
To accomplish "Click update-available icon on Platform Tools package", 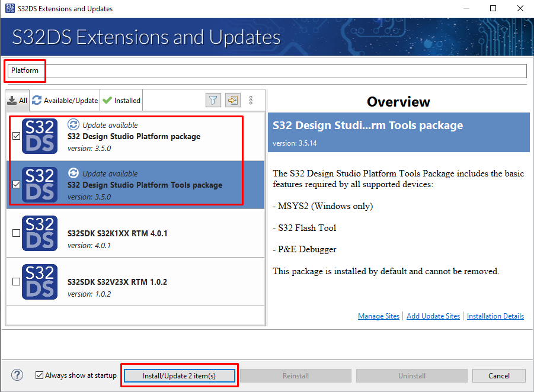I will 73,173.
